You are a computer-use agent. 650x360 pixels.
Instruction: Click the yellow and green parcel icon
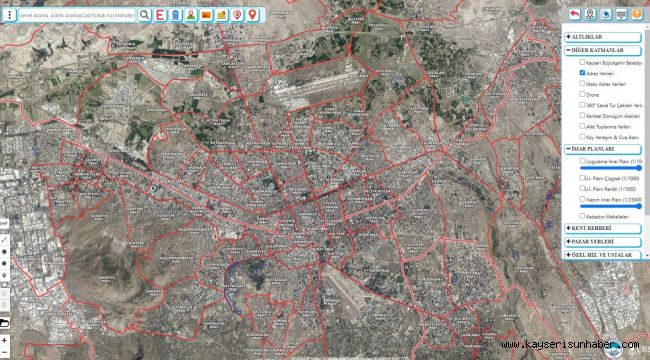click(221, 15)
